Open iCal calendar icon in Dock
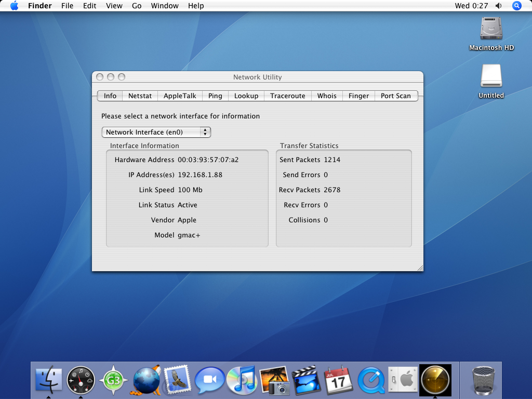Screen dimensions: 532x399 point(338,380)
